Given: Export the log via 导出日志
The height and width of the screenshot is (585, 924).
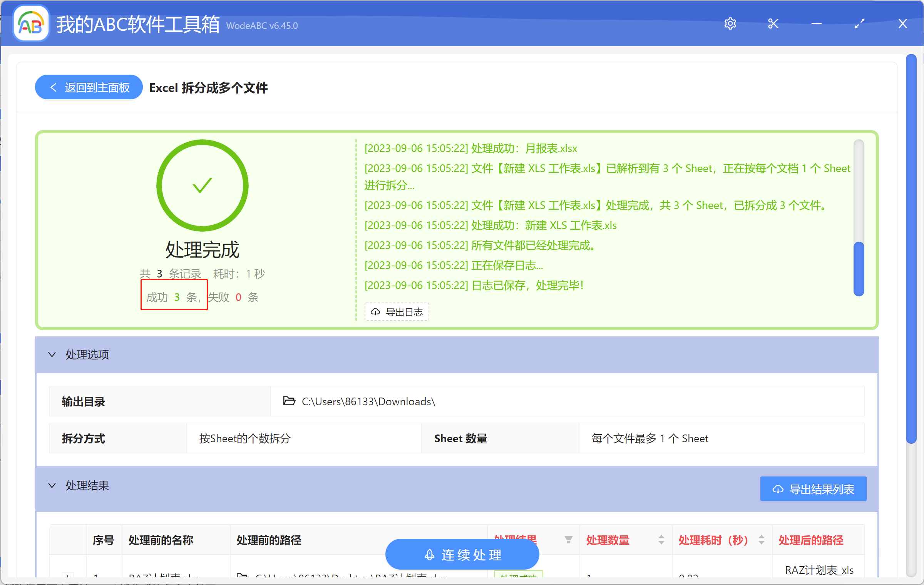Looking at the screenshot, I should click(x=397, y=312).
